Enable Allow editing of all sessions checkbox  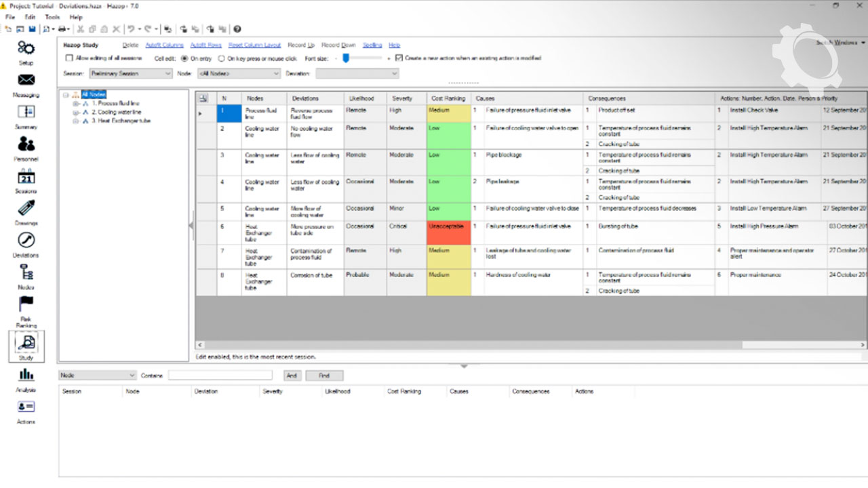pos(69,58)
